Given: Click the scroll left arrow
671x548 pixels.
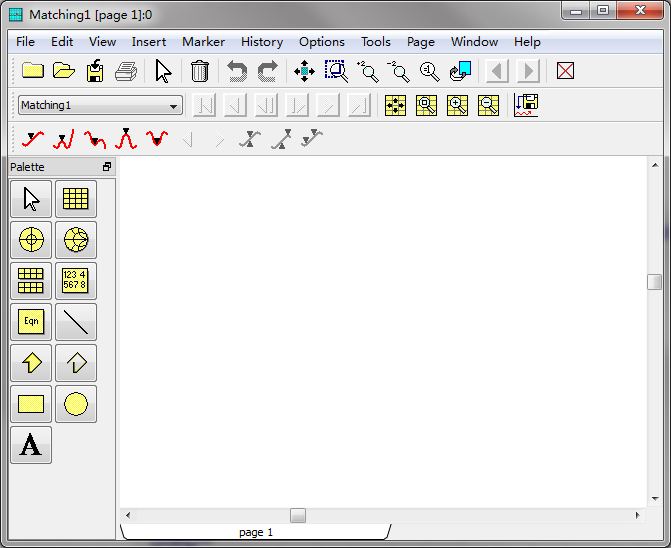Looking at the screenshot, I should coord(128,515).
